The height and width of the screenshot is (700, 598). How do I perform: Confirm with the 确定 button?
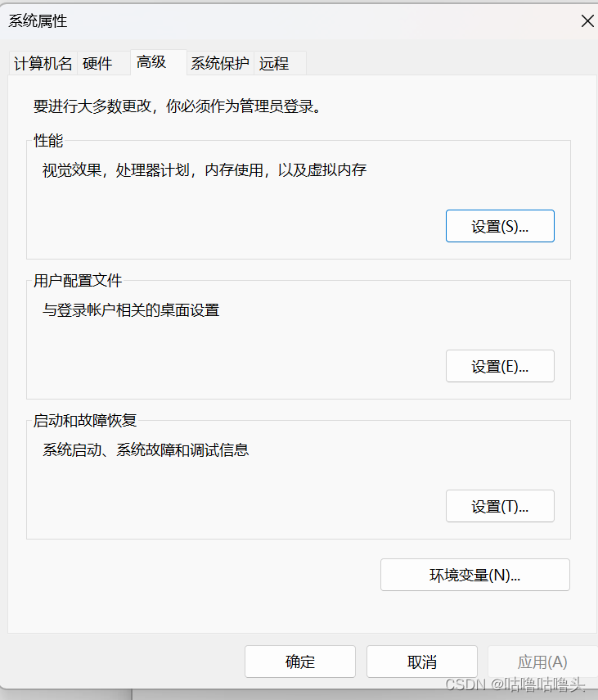point(300,662)
